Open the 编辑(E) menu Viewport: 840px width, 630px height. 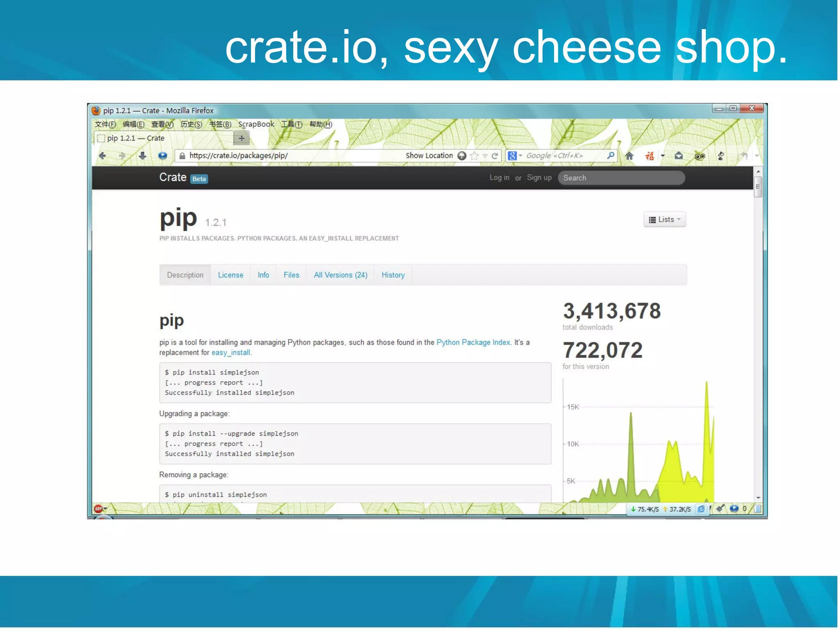tap(134, 124)
